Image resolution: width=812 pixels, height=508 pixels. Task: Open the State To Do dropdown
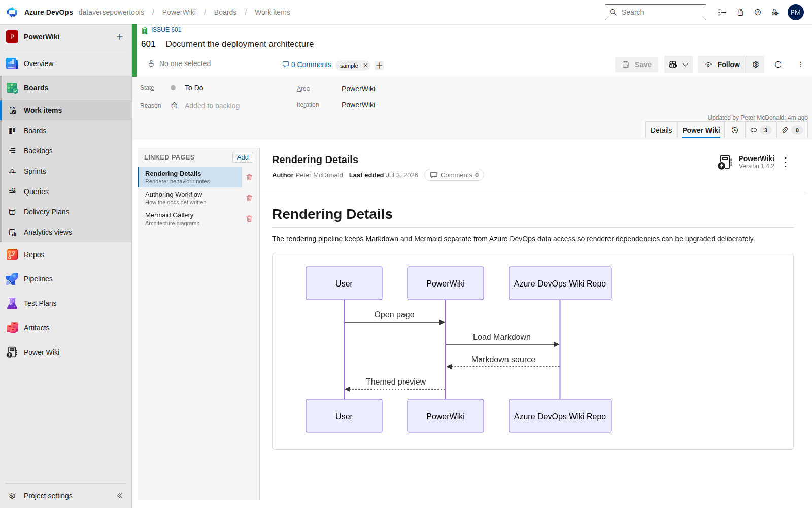[x=194, y=88]
